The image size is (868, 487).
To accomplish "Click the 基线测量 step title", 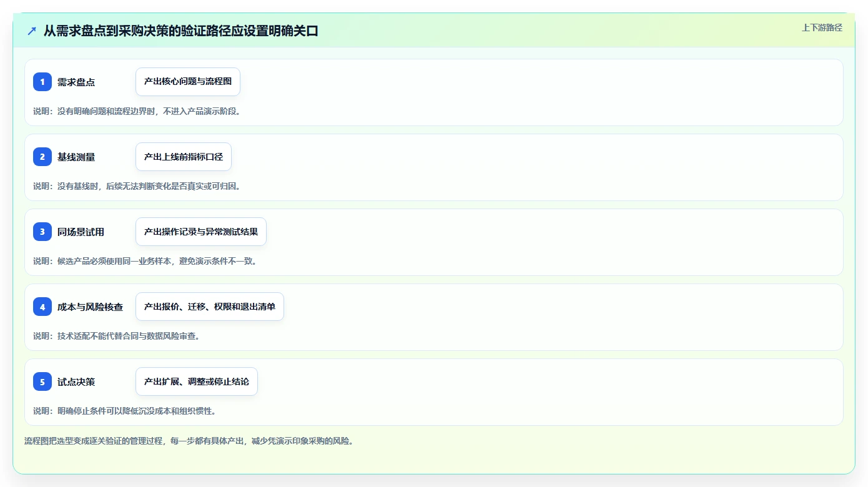I will (76, 157).
